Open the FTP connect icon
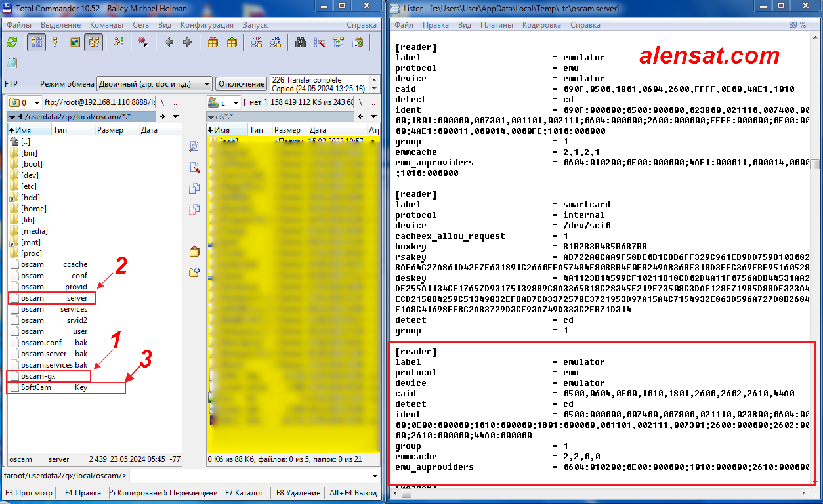This screenshot has width=823, height=504. click(257, 42)
